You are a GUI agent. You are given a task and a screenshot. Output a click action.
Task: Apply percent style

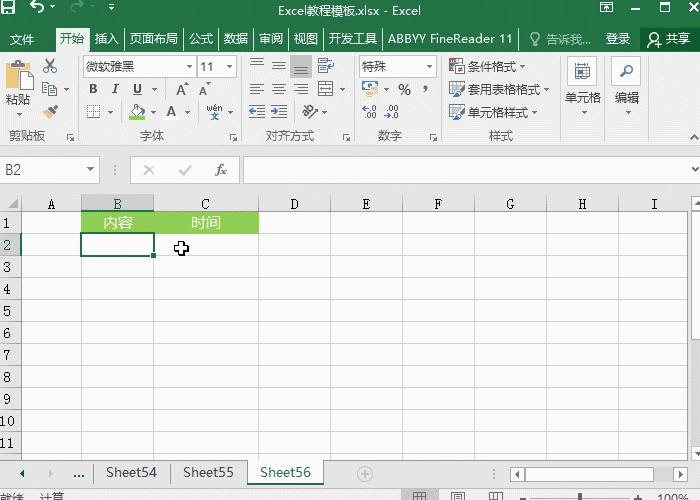404,89
